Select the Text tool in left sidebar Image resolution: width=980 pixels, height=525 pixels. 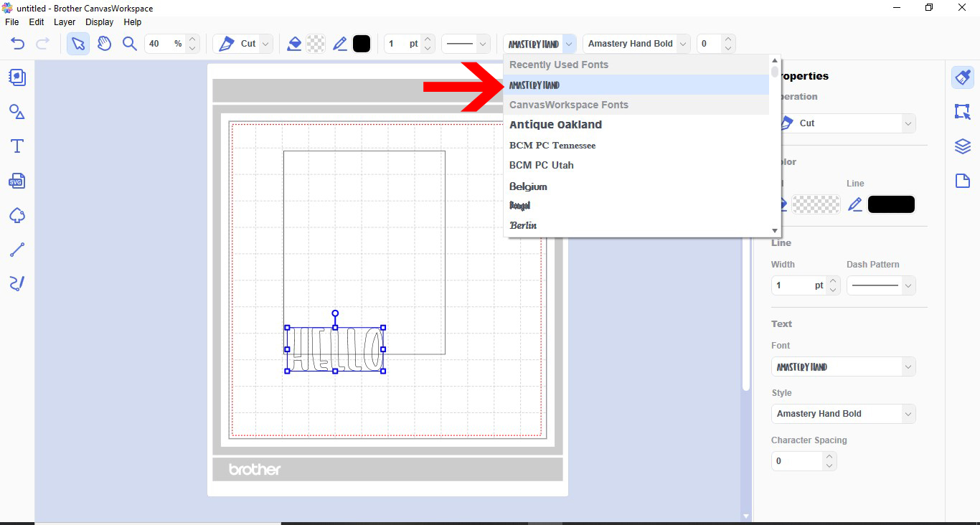coord(17,146)
